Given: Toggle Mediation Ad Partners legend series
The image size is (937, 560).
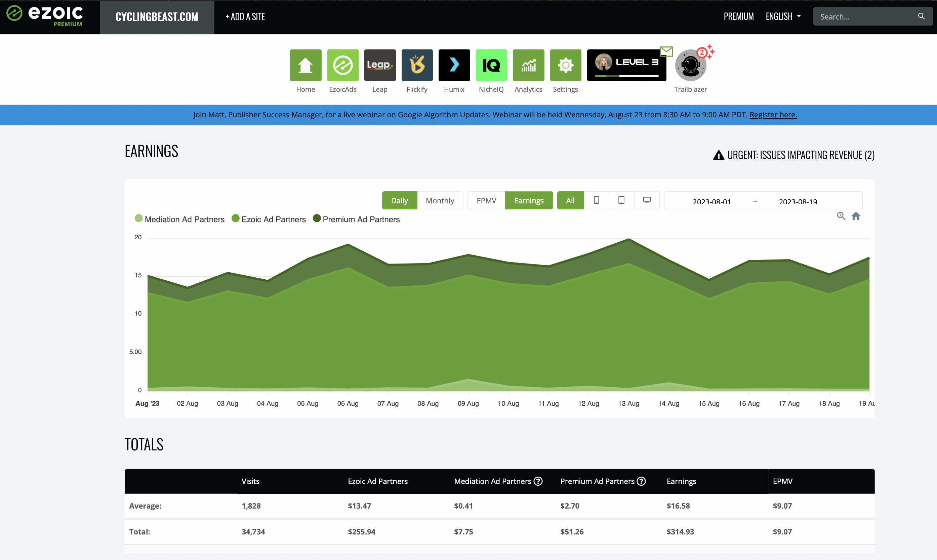Looking at the screenshot, I should pyautogui.click(x=179, y=219).
